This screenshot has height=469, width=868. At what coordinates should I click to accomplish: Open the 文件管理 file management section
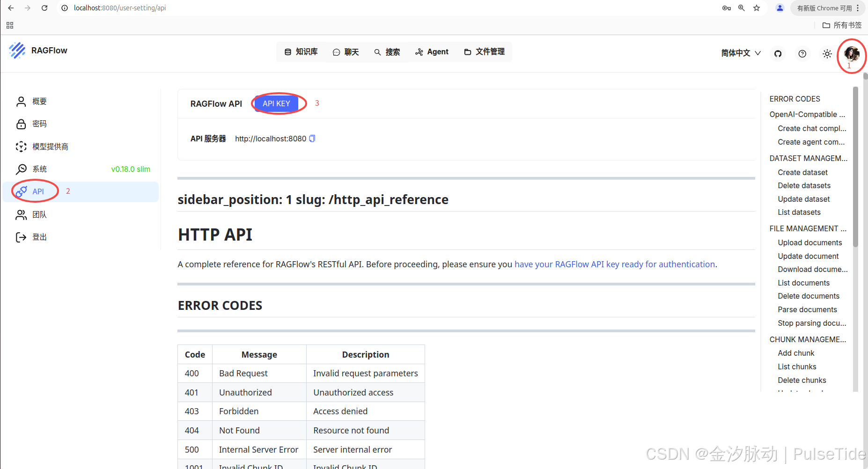point(489,51)
